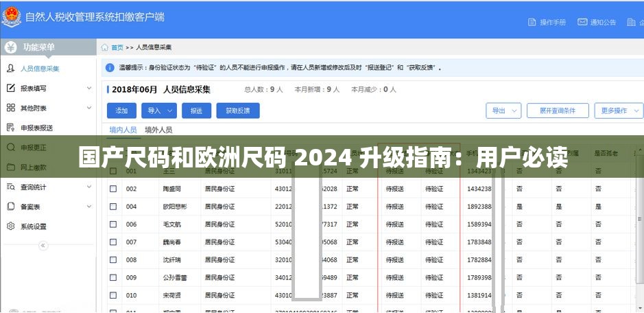
Task: Click the 2018年06月 人员信息采集 heading
Action: point(160,89)
